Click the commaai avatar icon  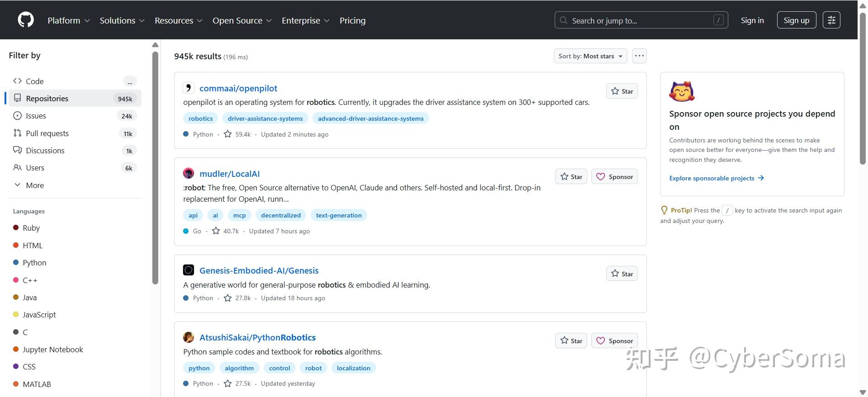coord(189,88)
